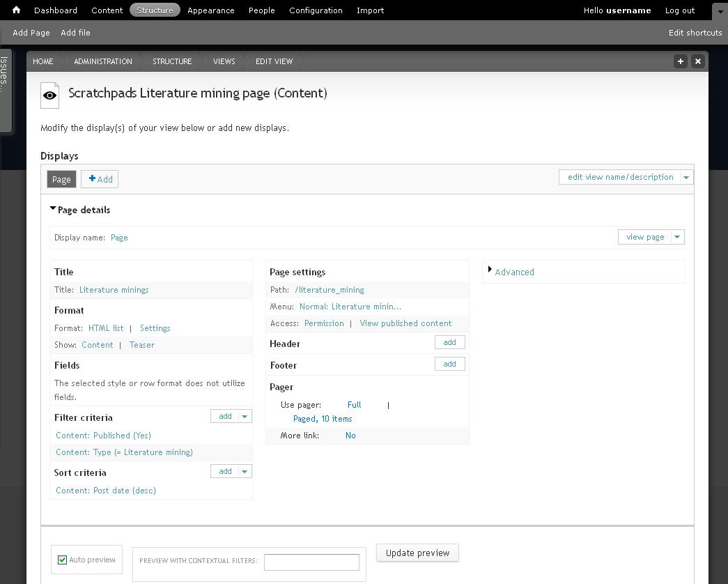Select the Page display tab
728x584 pixels.
[61, 179]
